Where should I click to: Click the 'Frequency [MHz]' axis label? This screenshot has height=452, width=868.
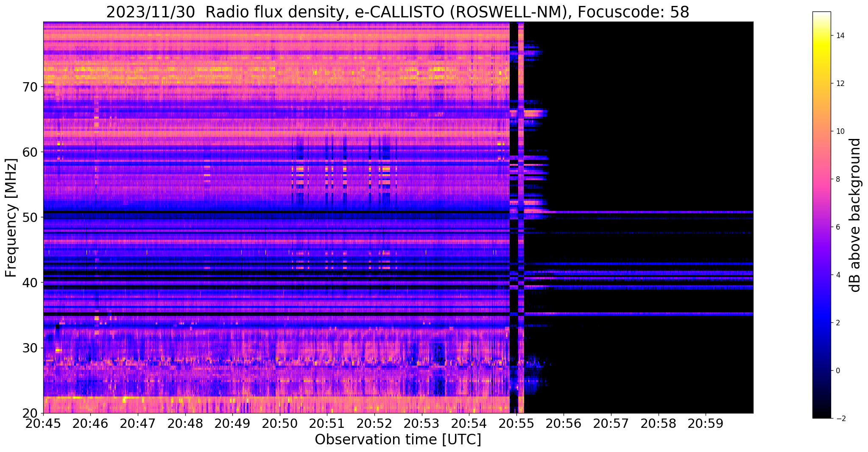[11, 218]
